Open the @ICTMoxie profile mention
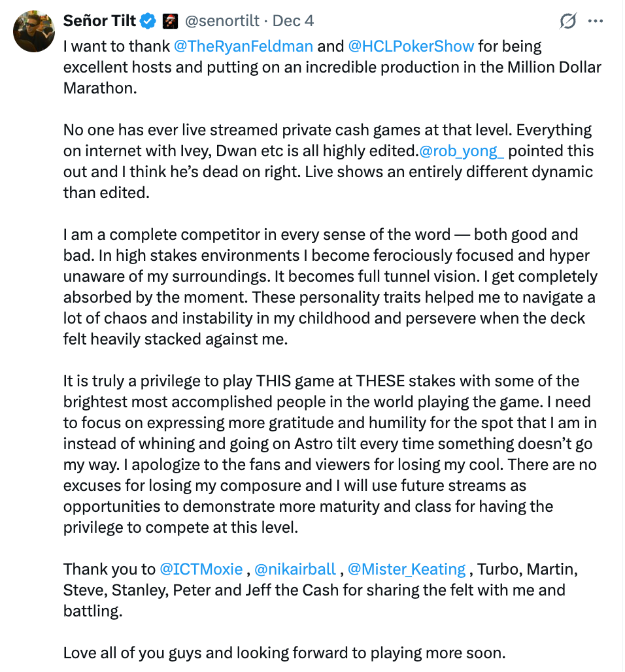625x672 pixels. (201, 569)
